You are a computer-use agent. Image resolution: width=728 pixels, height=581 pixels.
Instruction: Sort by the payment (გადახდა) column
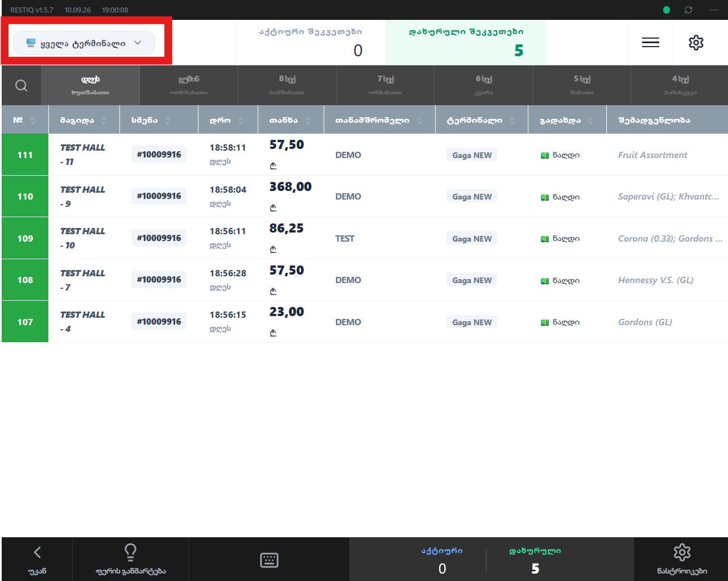[x=567, y=120]
